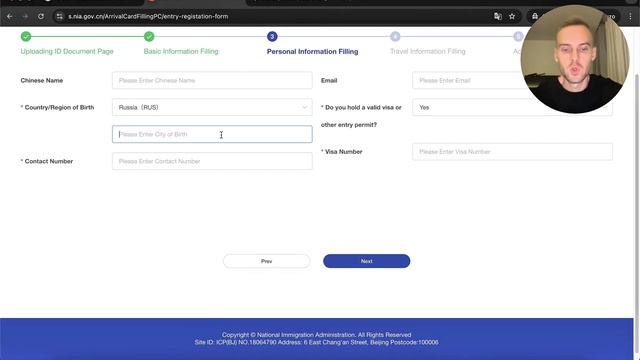Click the Prev button

[x=267, y=261]
